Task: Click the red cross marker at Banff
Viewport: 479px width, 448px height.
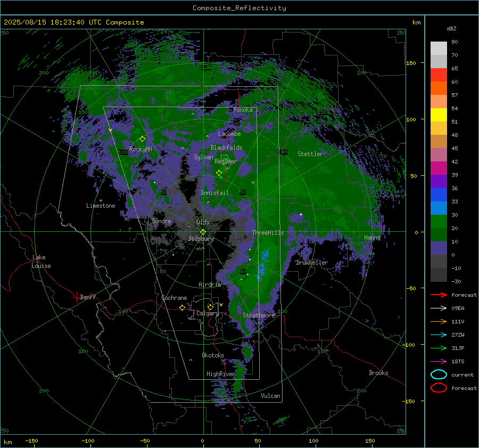Action: pos(76,297)
